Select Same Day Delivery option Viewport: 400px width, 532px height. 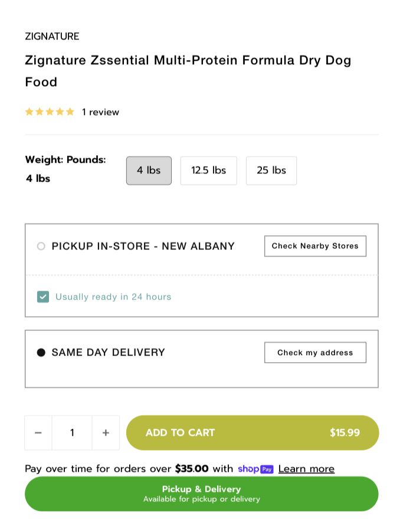41,353
